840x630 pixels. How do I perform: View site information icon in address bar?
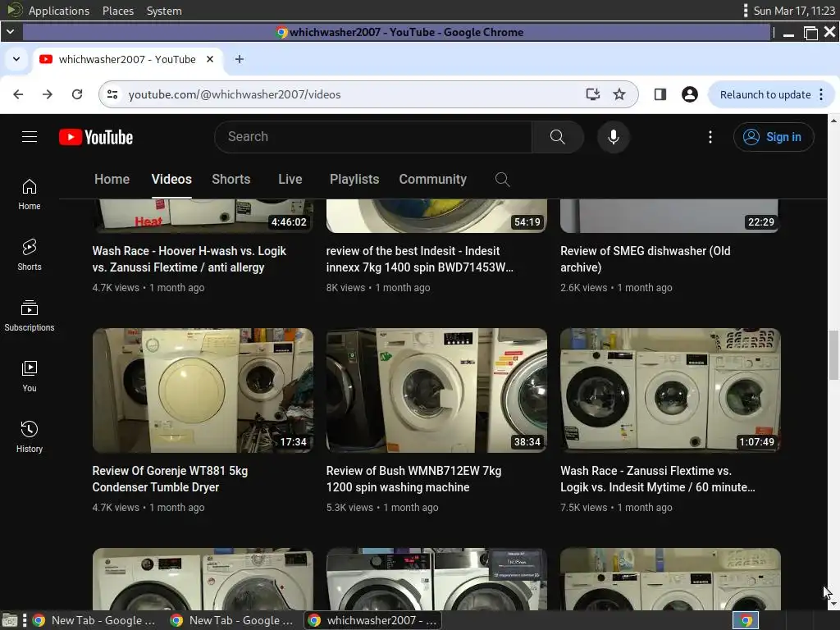pyautogui.click(x=112, y=94)
